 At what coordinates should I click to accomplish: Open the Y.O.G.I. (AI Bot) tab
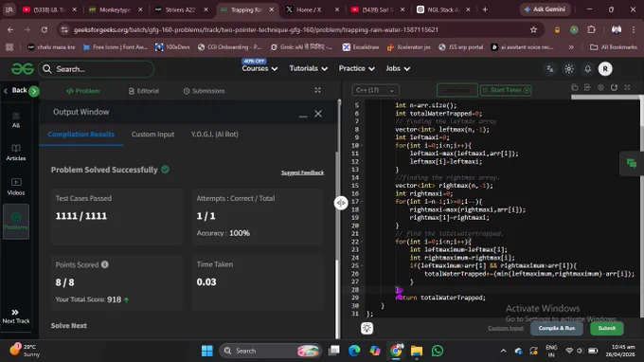tap(214, 135)
